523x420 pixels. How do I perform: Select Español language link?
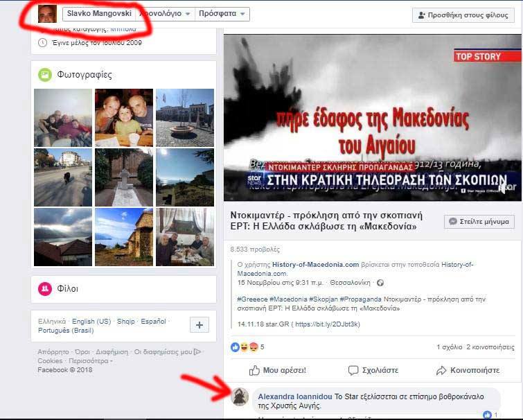point(153,322)
